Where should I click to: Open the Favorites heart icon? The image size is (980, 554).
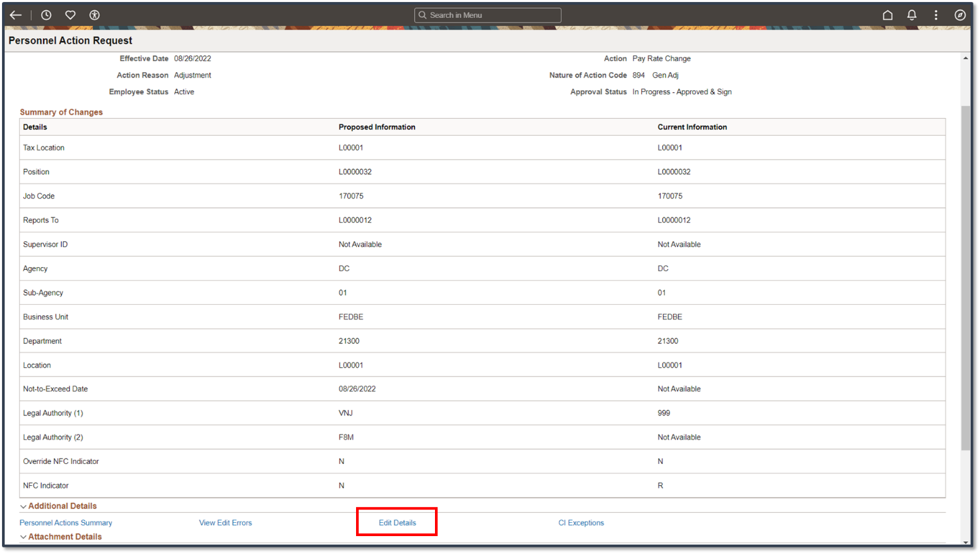pyautogui.click(x=70, y=15)
